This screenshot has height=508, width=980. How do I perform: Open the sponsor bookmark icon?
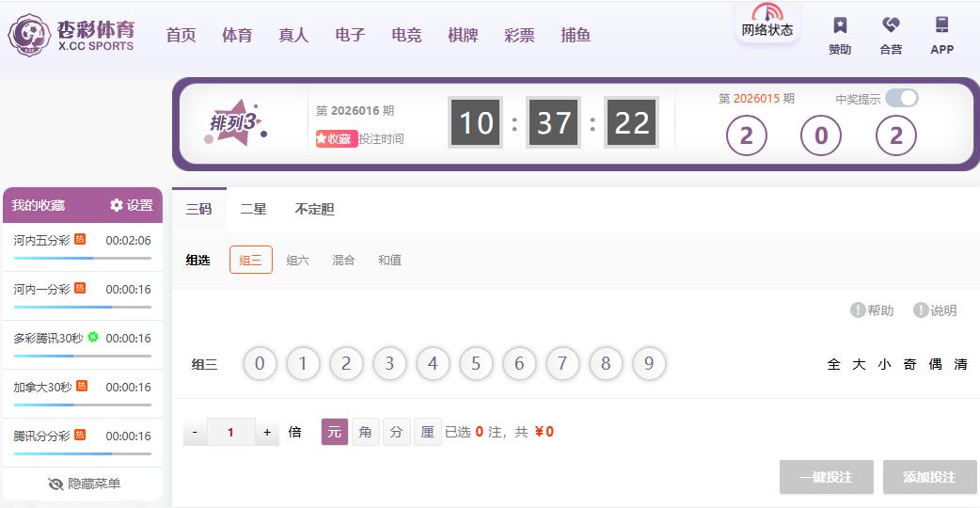pyautogui.click(x=840, y=25)
